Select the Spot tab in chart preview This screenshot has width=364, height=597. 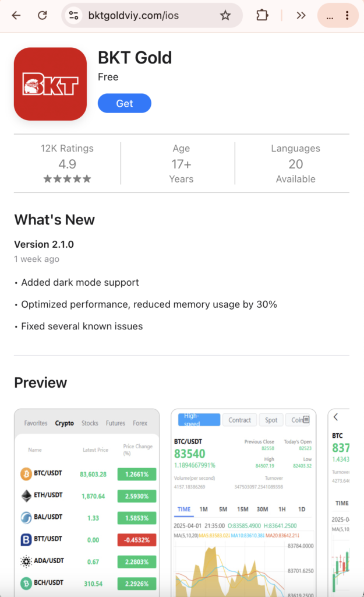[x=271, y=420]
